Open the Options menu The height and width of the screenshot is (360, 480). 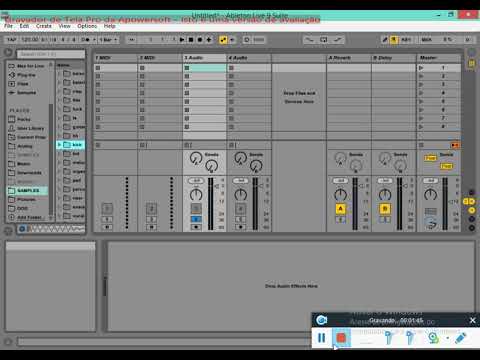(x=87, y=26)
